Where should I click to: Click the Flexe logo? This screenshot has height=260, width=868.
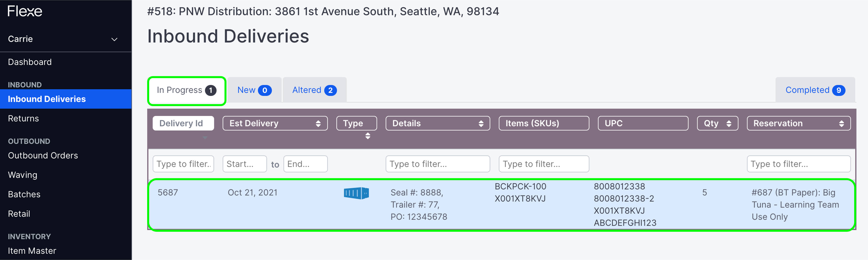(25, 11)
